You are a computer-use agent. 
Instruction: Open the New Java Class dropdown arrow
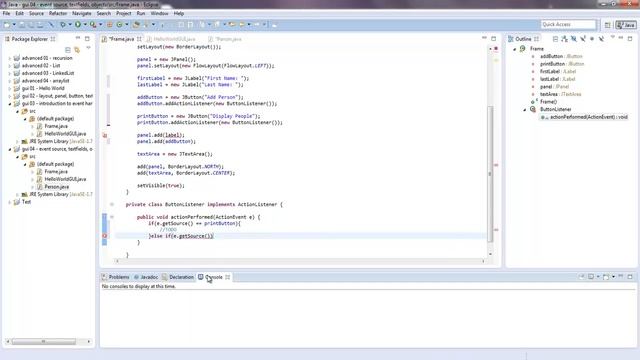pyautogui.click(x=127, y=25)
